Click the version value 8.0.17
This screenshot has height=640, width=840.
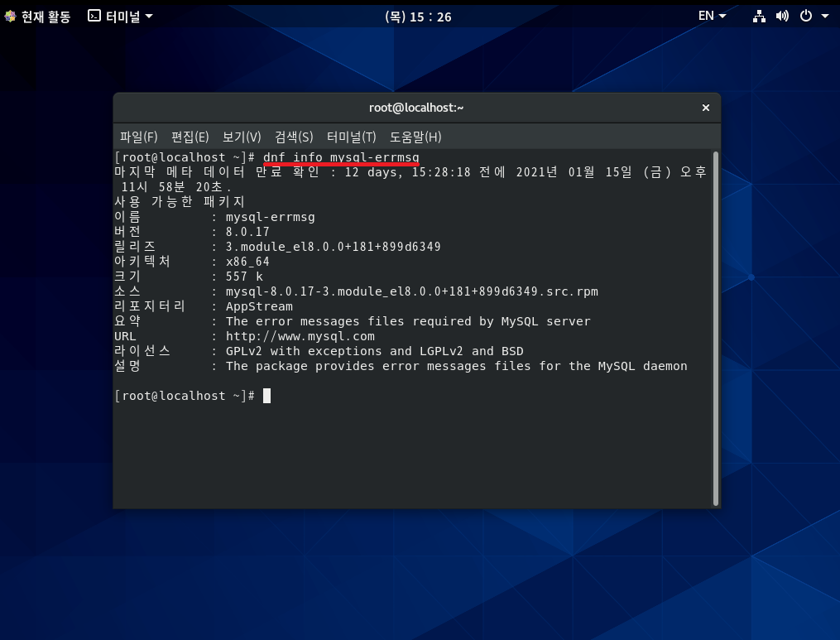[x=247, y=232]
